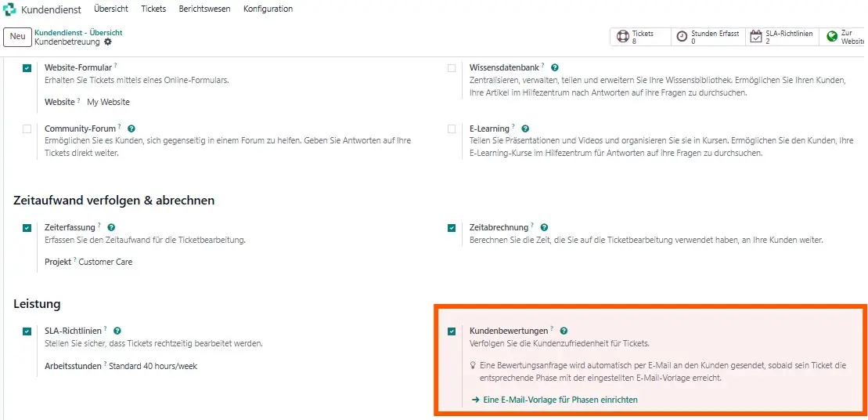Open the Konfiguration menu
Screen dimensions: 868x420
(x=268, y=9)
